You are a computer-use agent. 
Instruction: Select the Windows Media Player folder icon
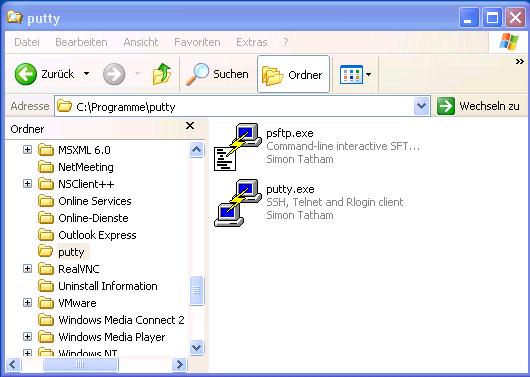(x=46, y=337)
